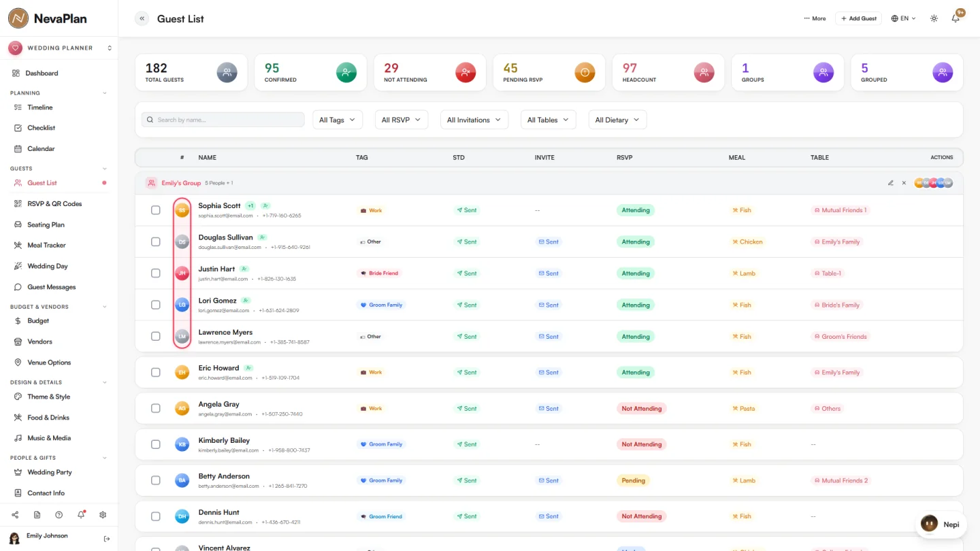
Task: Click the Pending RSVP clock icon
Action: 585,72
